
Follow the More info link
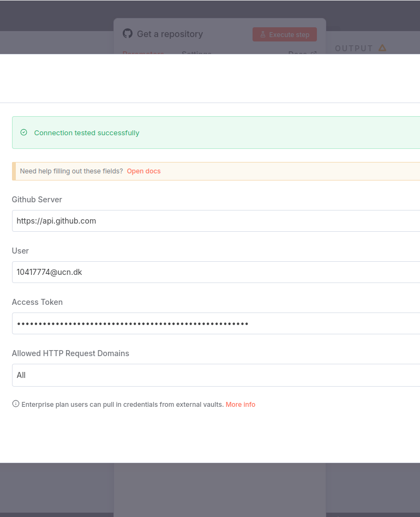pos(240,405)
